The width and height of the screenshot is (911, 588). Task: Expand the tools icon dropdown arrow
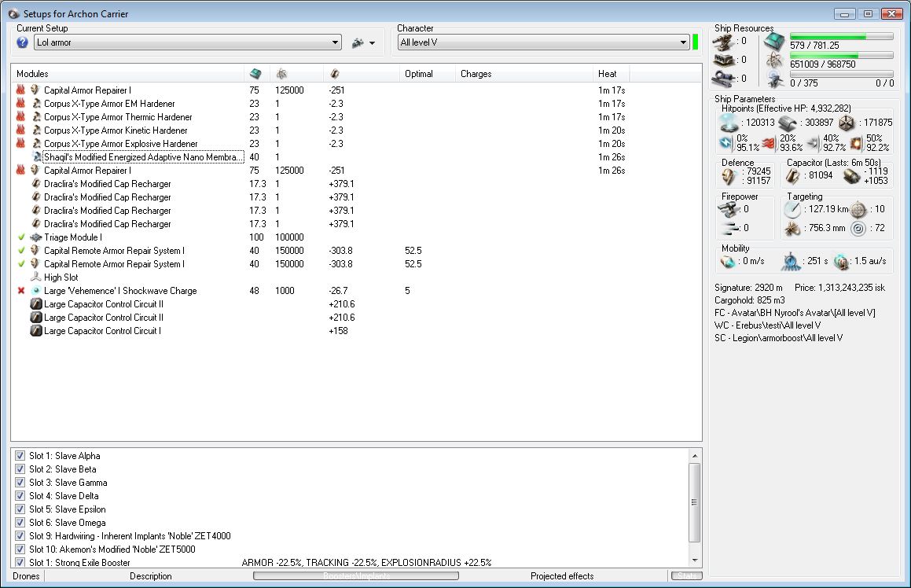(x=372, y=43)
